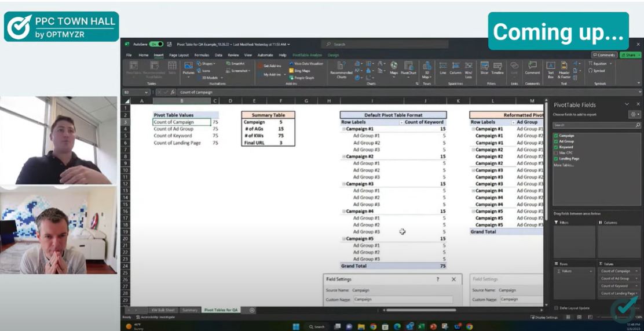
Task: Open Count of Keyword value field dropdown
Action: 636,286
